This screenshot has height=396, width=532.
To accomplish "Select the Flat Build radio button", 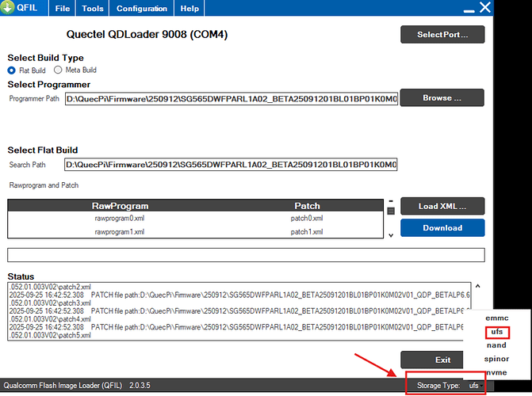I will coord(12,70).
